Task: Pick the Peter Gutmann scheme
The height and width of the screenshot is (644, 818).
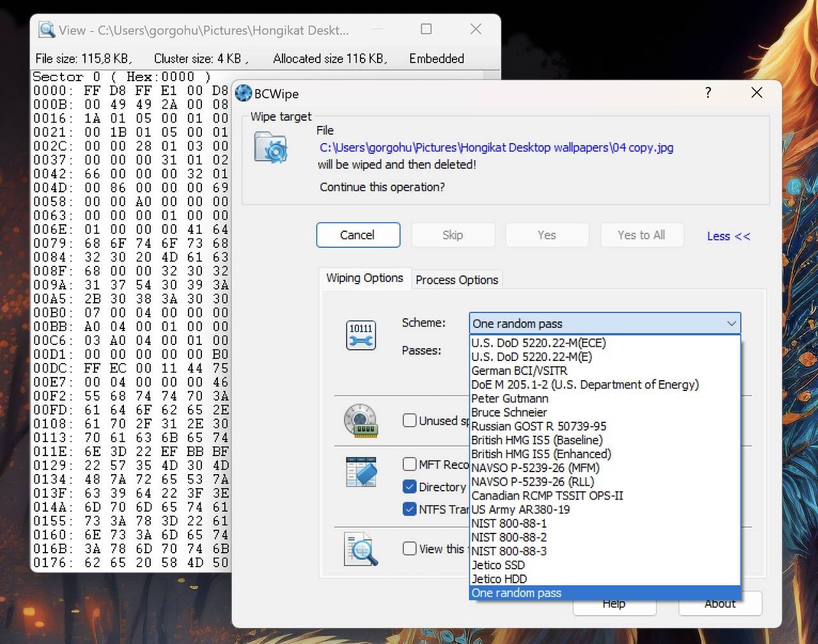Action: [605, 398]
